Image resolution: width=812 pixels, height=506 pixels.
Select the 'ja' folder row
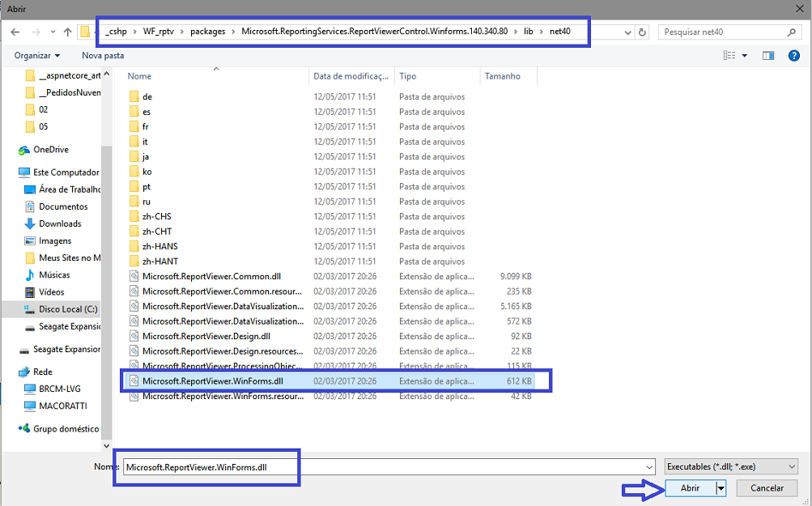(330, 157)
